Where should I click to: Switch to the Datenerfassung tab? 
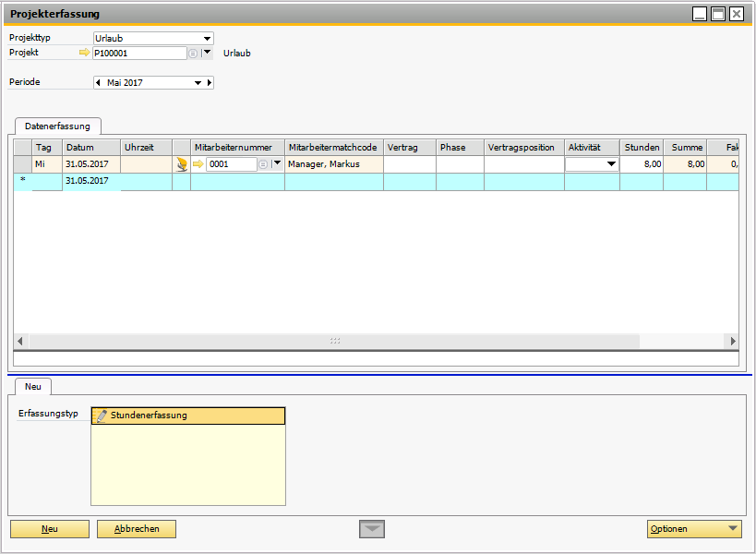tap(57, 126)
